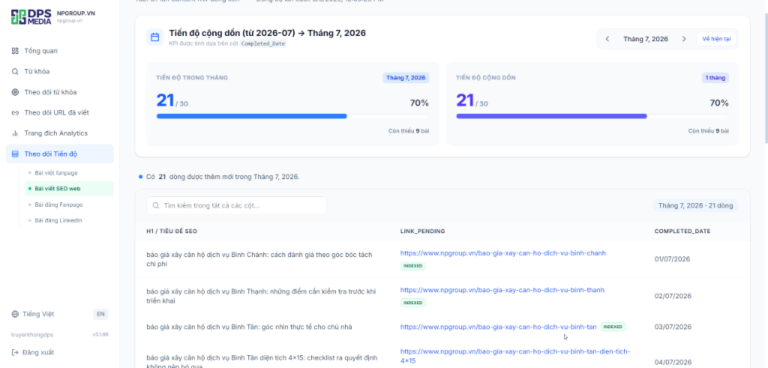Image resolution: width=768 pixels, height=368 pixels.
Task: Open the Từ khóa menu item
Action: pyautogui.click(x=60, y=72)
